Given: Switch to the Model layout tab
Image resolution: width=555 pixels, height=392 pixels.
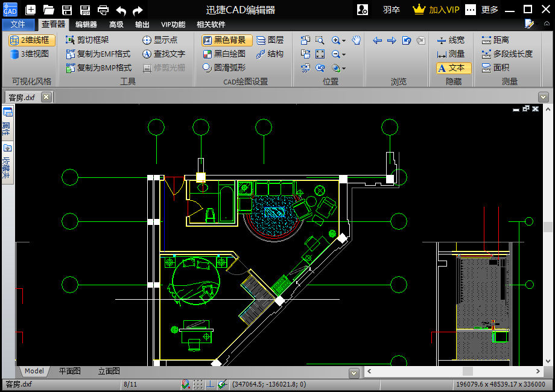Looking at the screenshot, I should [34, 371].
